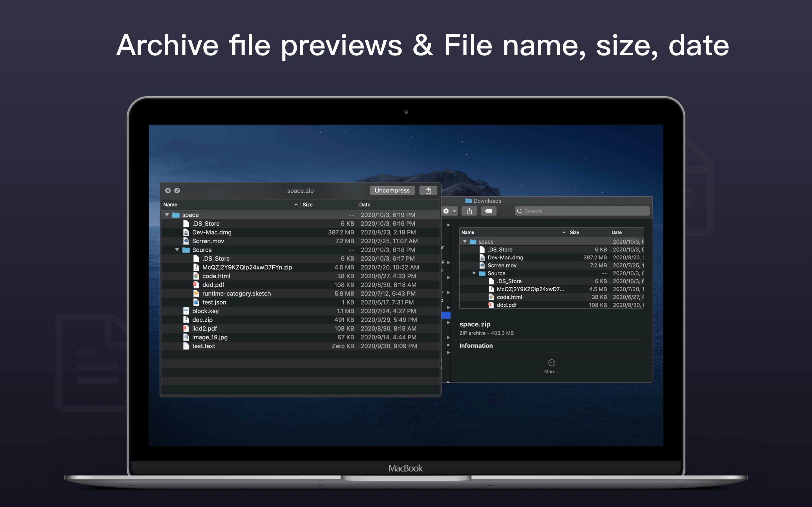Screen dimensions: 812x507
Task: Select the code.html Chrome file icon
Action: [196, 276]
